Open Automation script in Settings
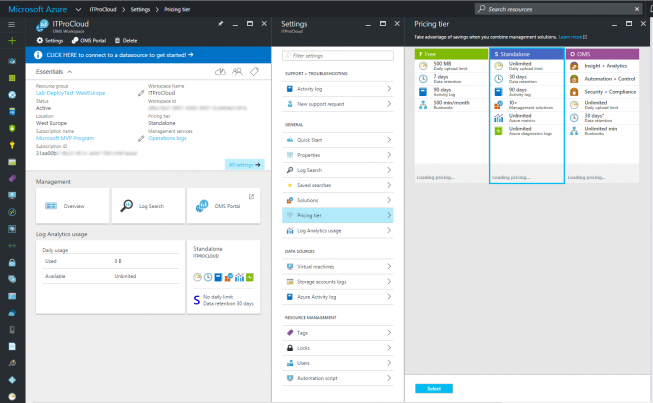The width and height of the screenshot is (653, 403). 338,378
